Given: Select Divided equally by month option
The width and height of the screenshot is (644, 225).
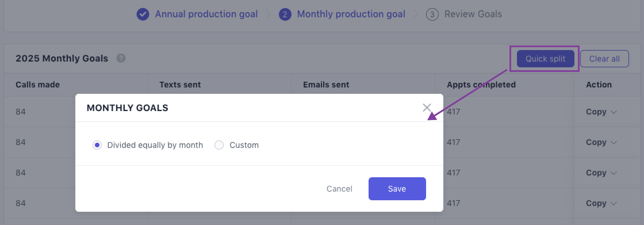Looking at the screenshot, I should coord(97,145).
